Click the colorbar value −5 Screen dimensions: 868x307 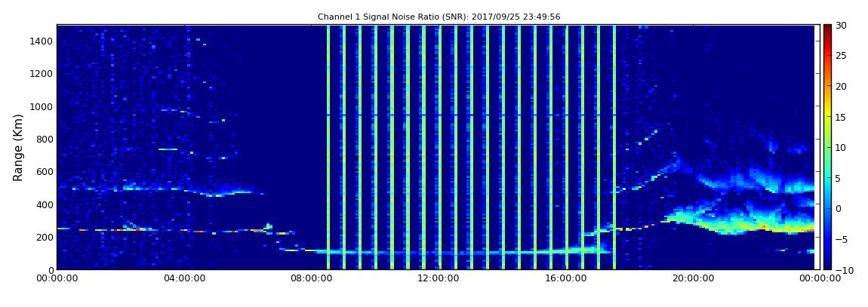point(841,239)
